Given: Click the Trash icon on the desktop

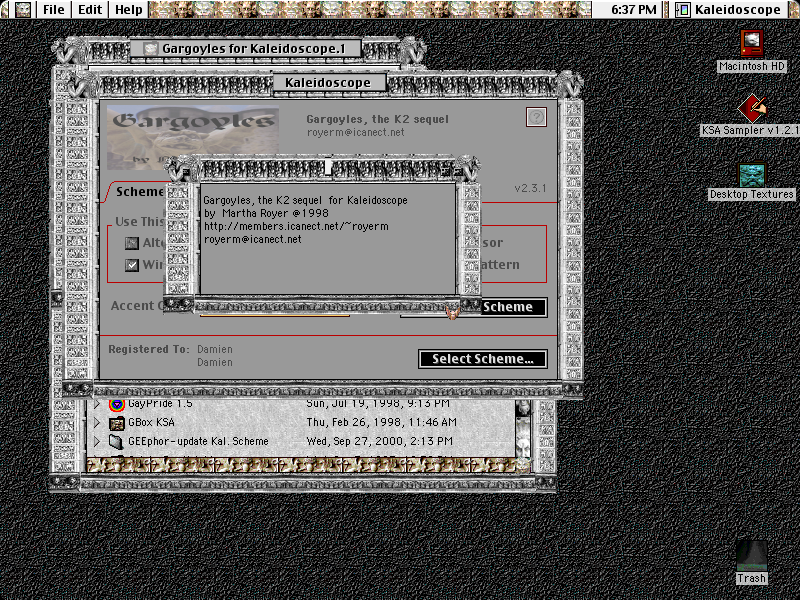Looking at the screenshot, I should pyautogui.click(x=751, y=557).
